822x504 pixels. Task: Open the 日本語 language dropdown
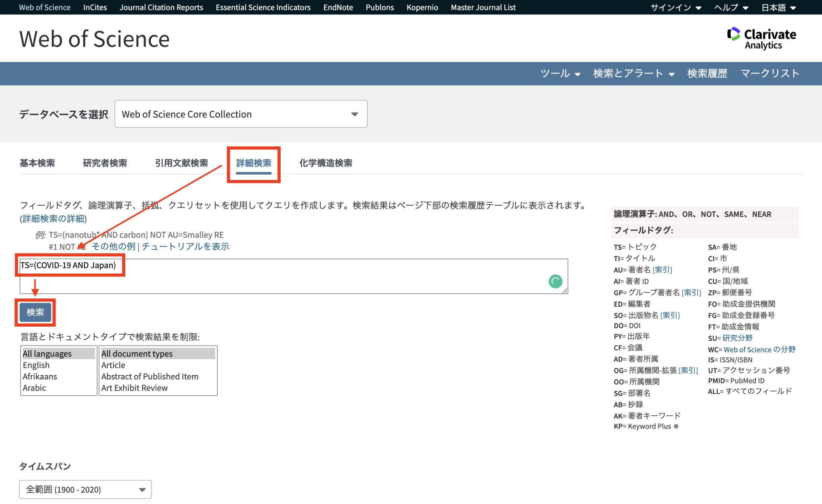coord(779,7)
